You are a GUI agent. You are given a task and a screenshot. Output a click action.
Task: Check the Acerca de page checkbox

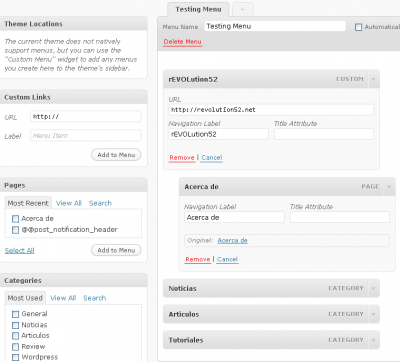pyautogui.click(x=15, y=219)
